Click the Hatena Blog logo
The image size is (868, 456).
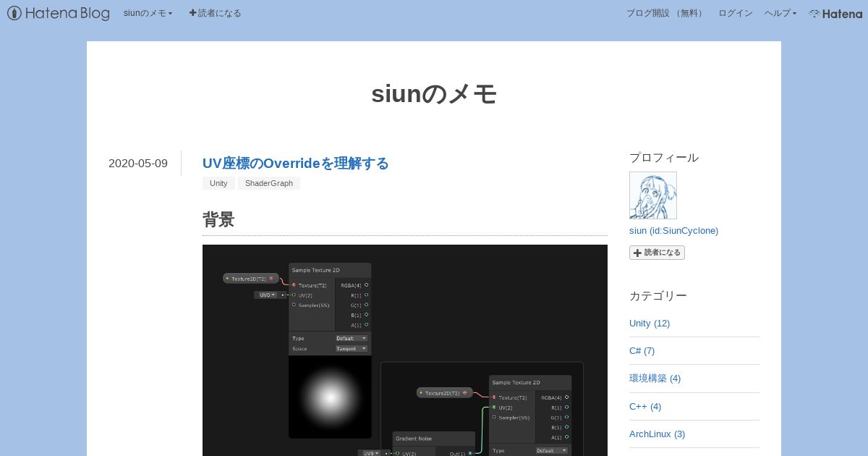pos(59,13)
